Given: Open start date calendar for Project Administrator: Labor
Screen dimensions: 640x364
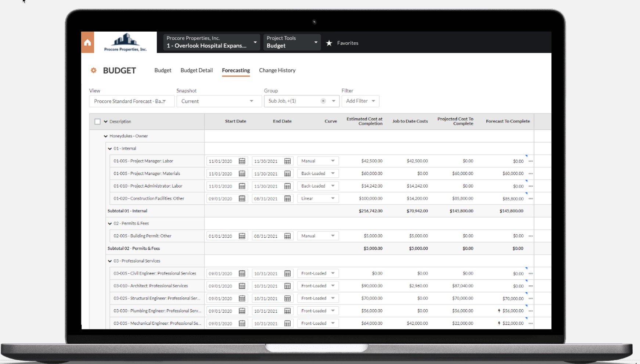Looking at the screenshot, I should (x=242, y=186).
